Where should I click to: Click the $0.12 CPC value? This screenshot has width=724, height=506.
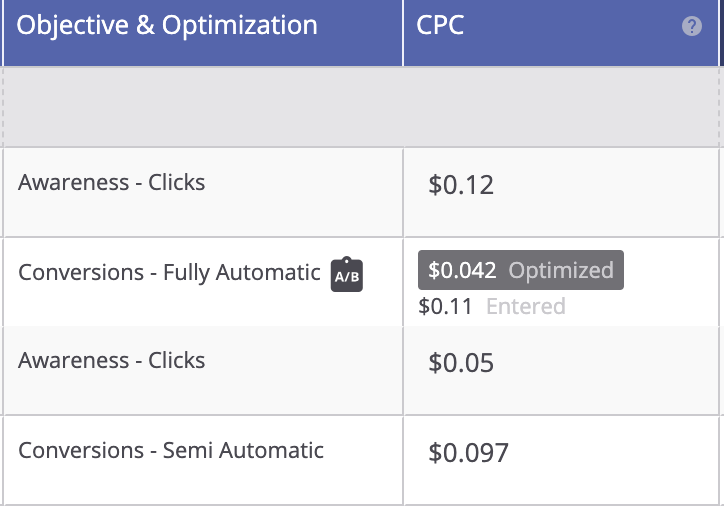pos(461,185)
